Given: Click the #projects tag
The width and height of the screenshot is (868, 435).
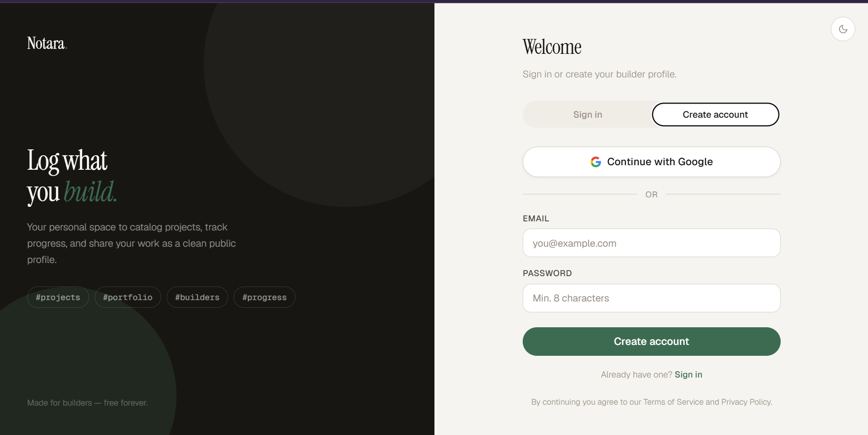Looking at the screenshot, I should point(58,297).
